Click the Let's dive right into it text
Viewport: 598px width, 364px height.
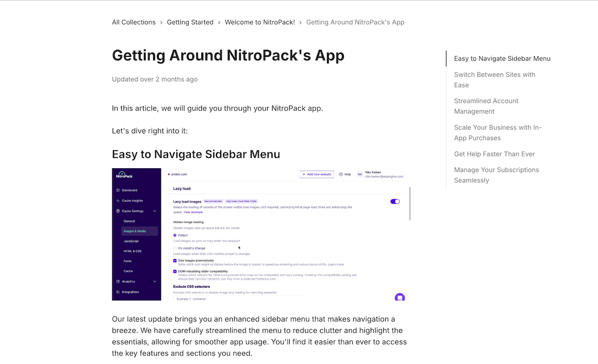(149, 131)
